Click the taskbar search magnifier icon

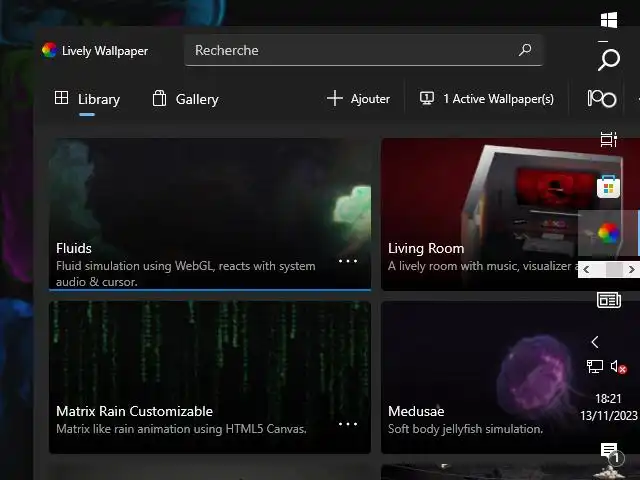coord(609,60)
